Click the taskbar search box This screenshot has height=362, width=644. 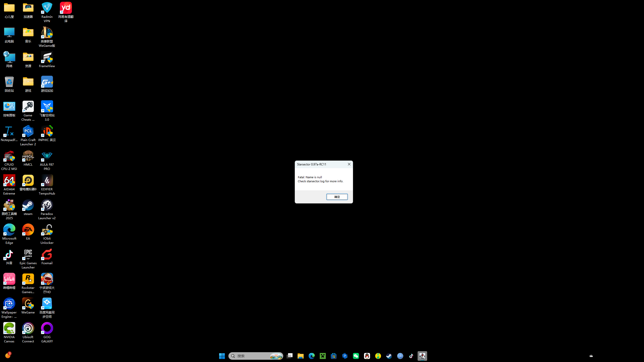254,356
